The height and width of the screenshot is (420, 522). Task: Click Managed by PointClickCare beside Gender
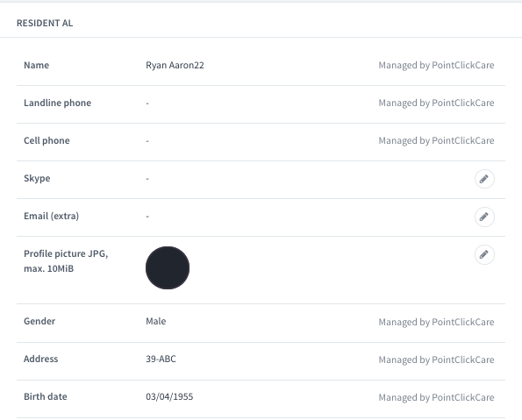coord(436,322)
